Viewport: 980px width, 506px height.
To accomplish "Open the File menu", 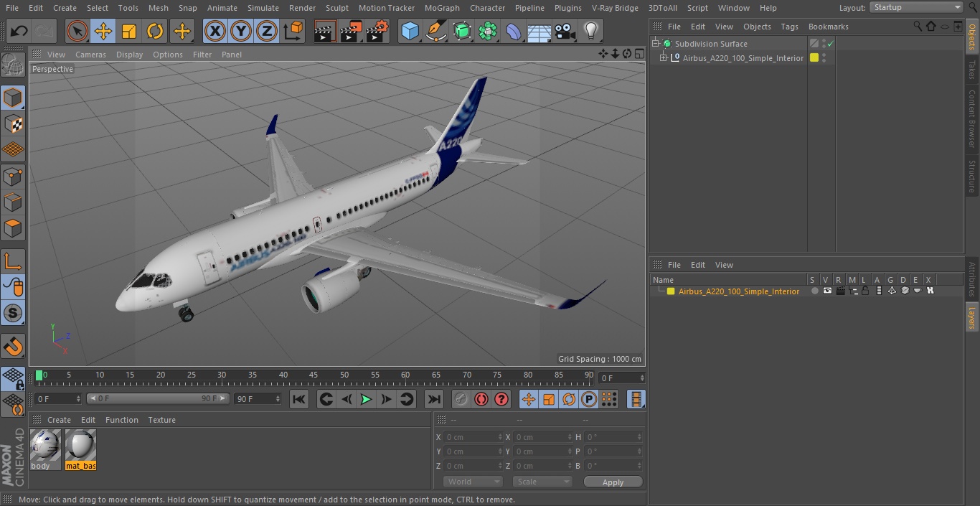I will tap(11, 8).
